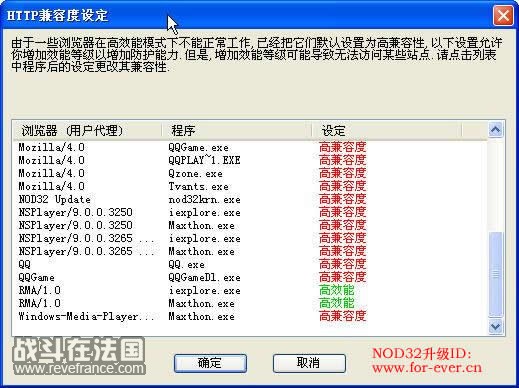Select the RMA/1.0 agent for Maxthon.exe
This screenshot has height=388, width=519.
[39, 303]
